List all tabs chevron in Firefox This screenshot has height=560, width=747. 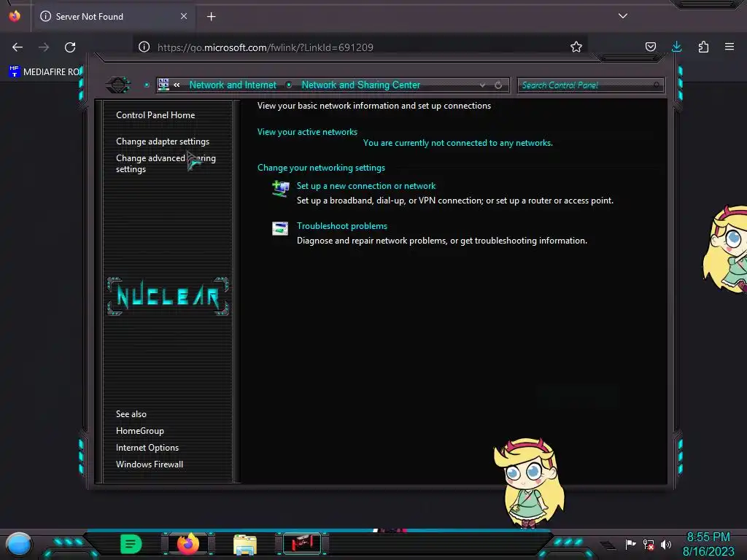(623, 16)
